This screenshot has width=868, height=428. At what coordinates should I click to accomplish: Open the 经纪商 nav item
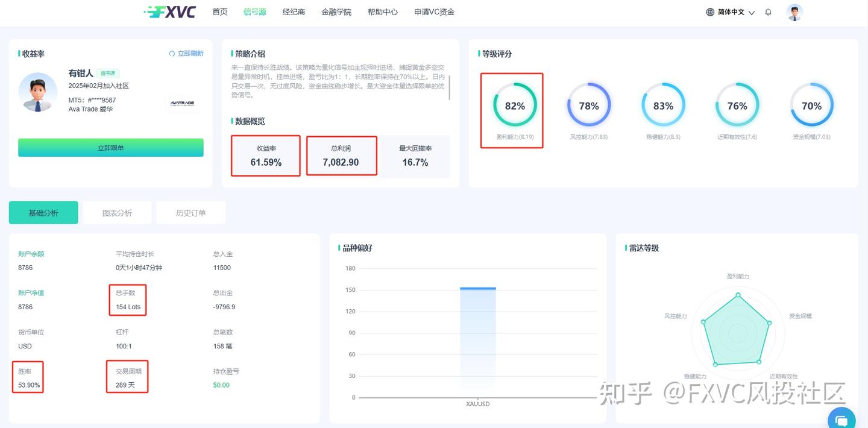(294, 12)
